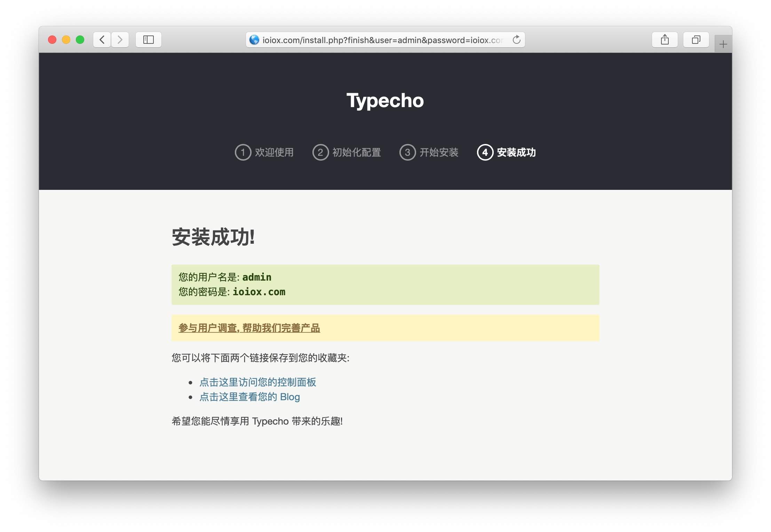Click the green maximize window button

click(x=80, y=40)
